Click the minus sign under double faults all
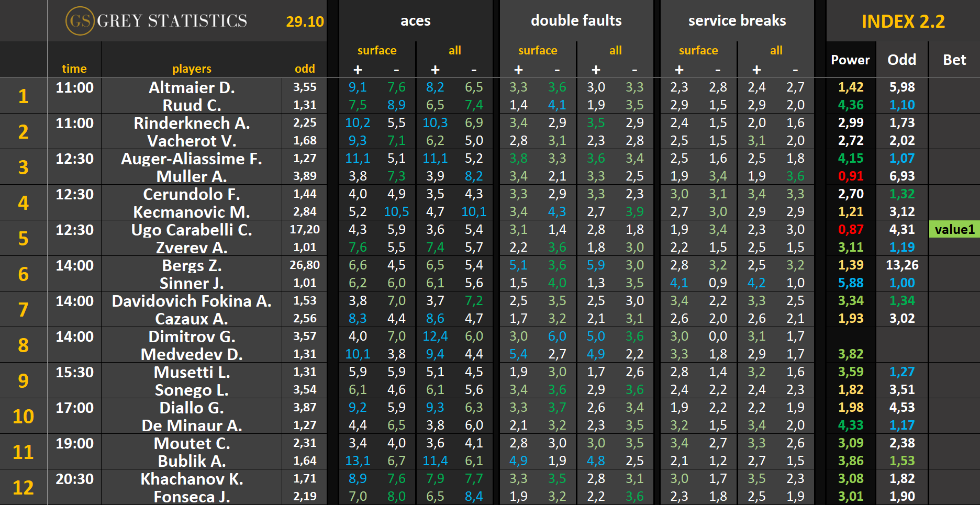Screen dimensions: 980x505 coord(634,70)
